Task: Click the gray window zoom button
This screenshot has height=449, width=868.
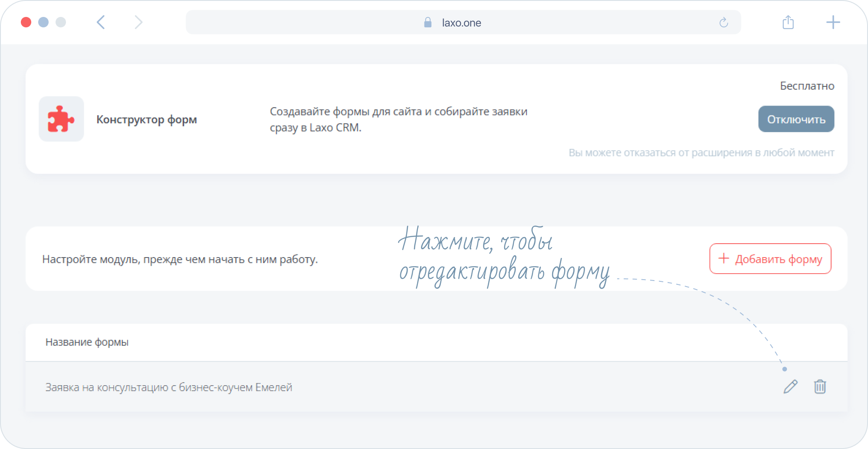Action: (61, 22)
